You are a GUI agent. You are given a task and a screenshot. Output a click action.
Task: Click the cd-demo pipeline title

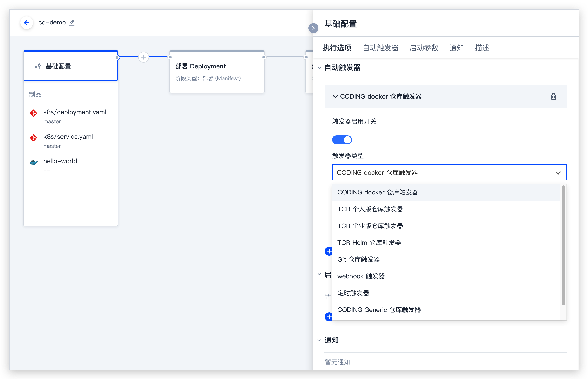pyautogui.click(x=52, y=22)
